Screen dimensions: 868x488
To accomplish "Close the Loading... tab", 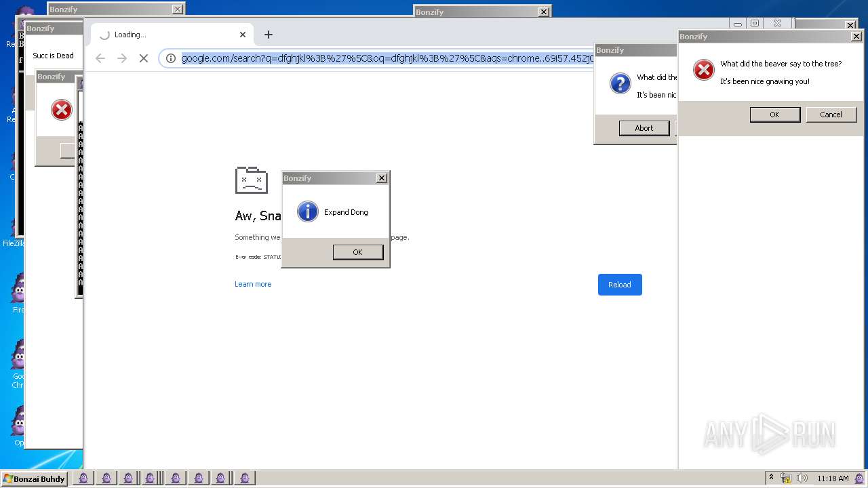I will click(x=243, y=35).
